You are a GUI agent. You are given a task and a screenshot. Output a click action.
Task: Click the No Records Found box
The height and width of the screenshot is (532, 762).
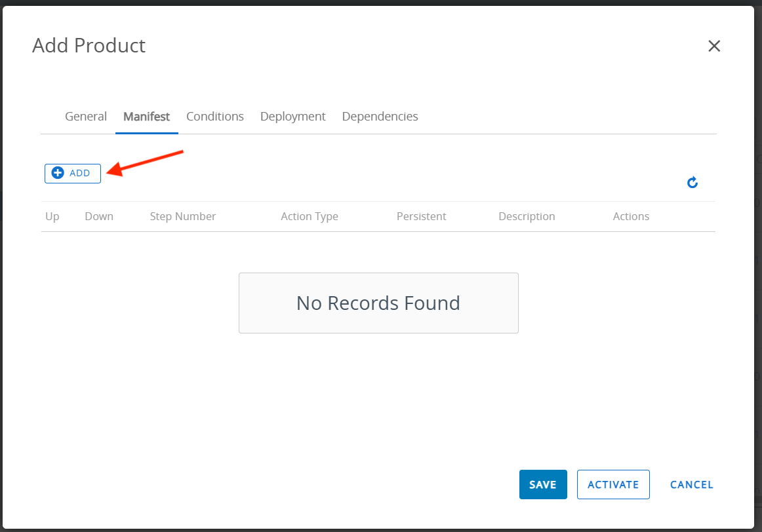point(378,303)
